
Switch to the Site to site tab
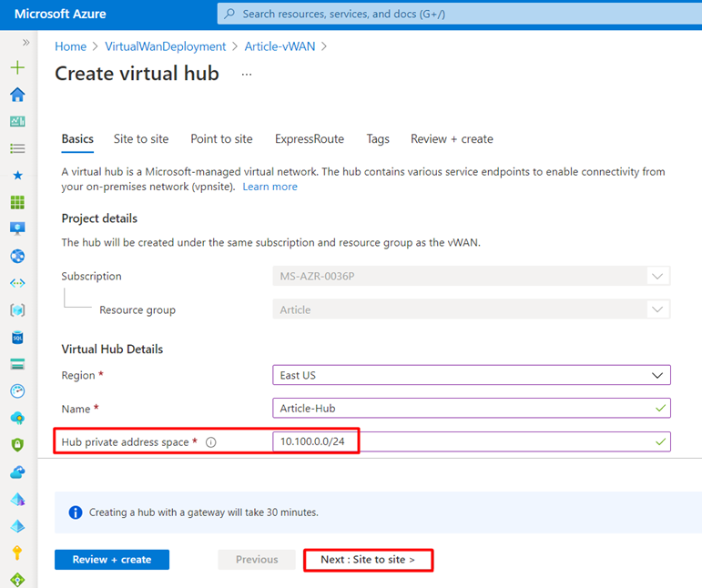[141, 138]
